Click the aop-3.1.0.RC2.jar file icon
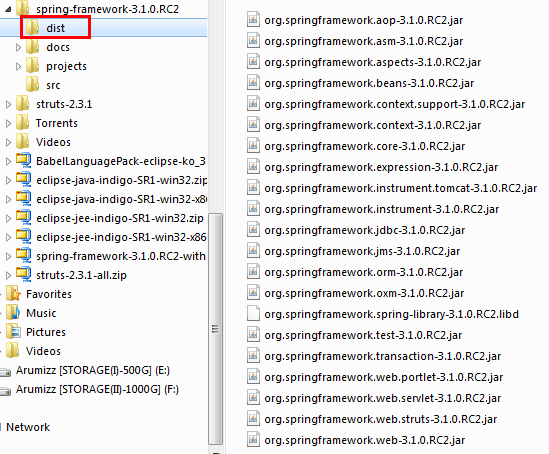 tap(253, 20)
